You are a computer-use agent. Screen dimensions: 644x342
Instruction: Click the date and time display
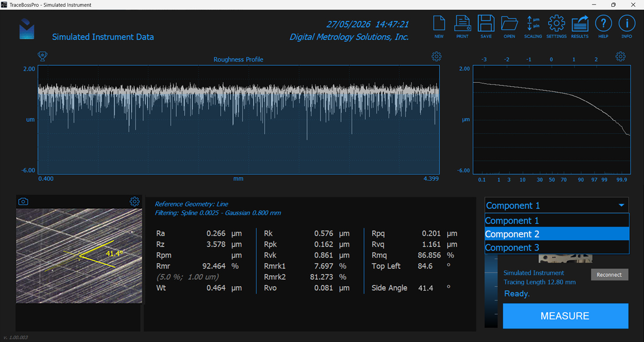(x=367, y=24)
